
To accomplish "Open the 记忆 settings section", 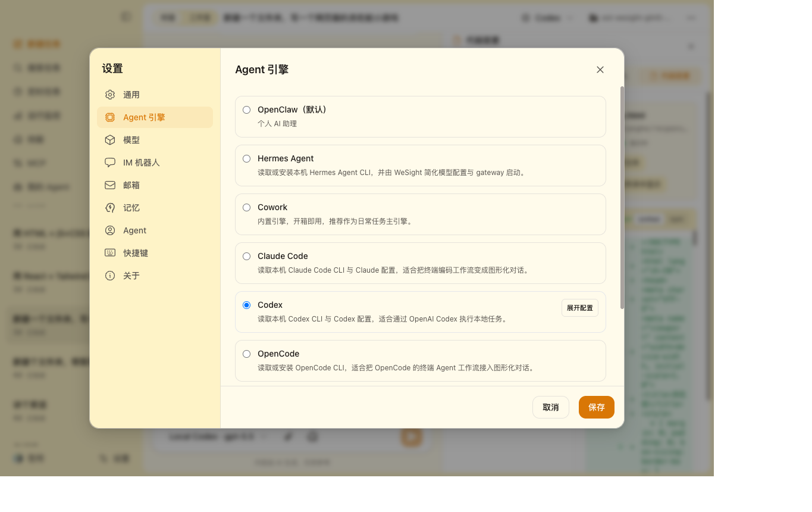I will tap(155, 208).
